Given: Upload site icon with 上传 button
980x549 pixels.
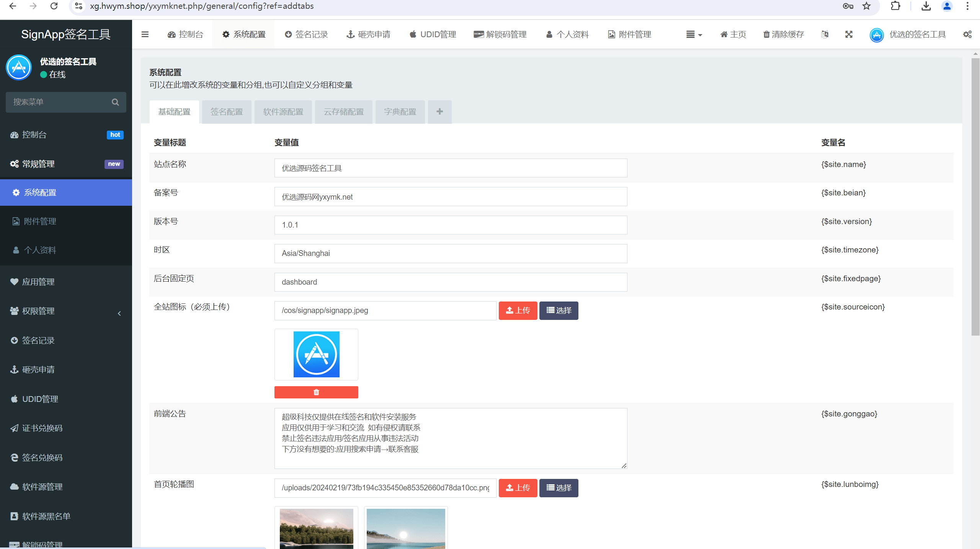Looking at the screenshot, I should click(518, 310).
